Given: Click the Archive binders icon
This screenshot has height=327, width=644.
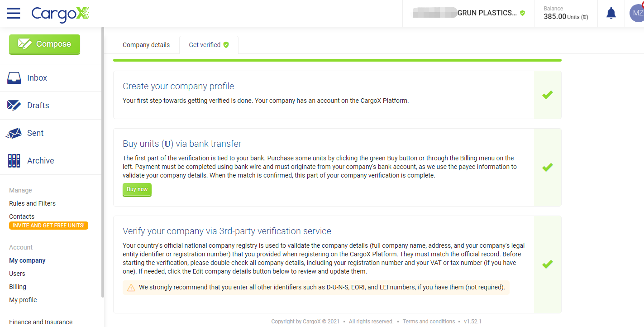Looking at the screenshot, I should (x=14, y=161).
